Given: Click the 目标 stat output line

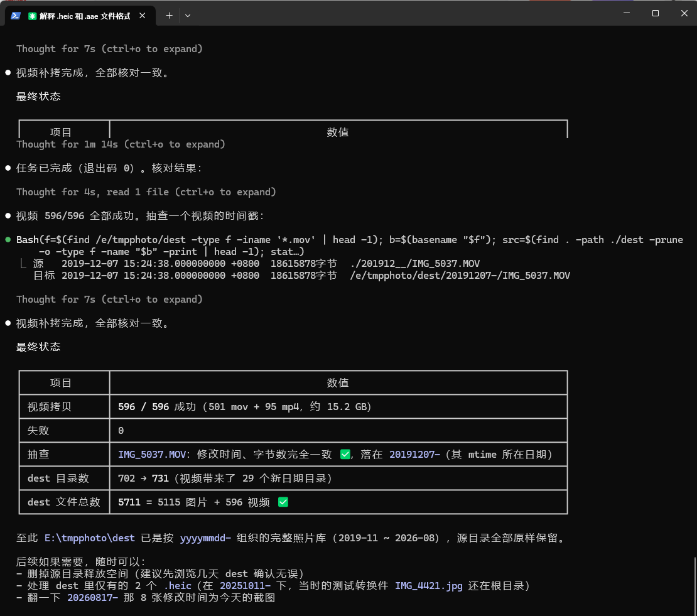Looking at the screenshot, I should 301,276.
